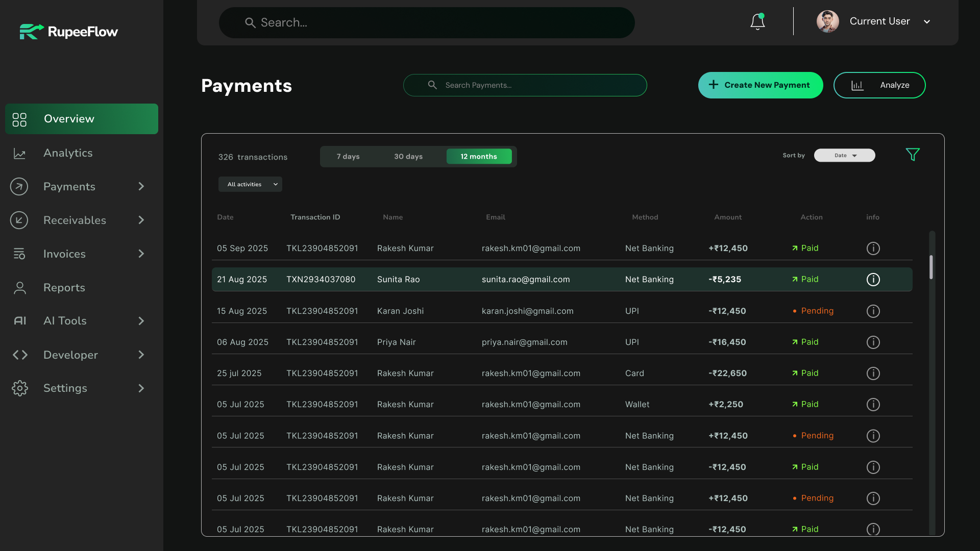980x551 pixels.
Task: Click the Amount column header
Action: [x=728, y=217]
